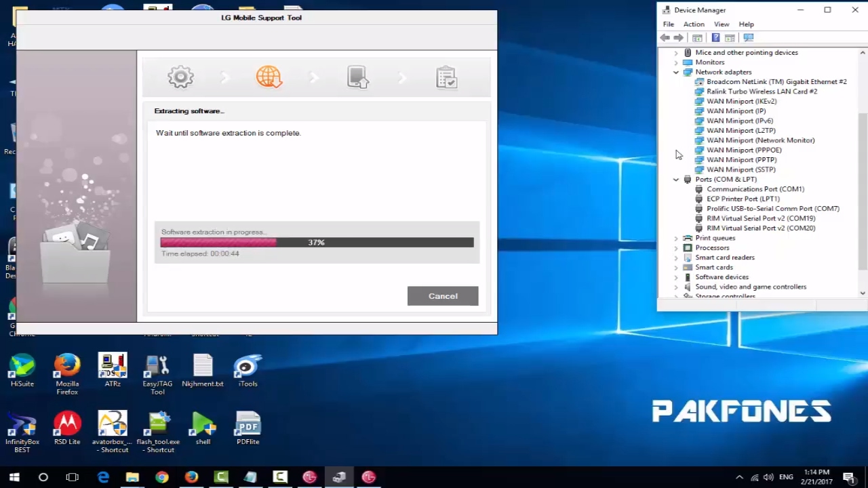The height and width of the screenshot is (488, 868).
Task: Click the iTools desktop icon
Action: 248,371
